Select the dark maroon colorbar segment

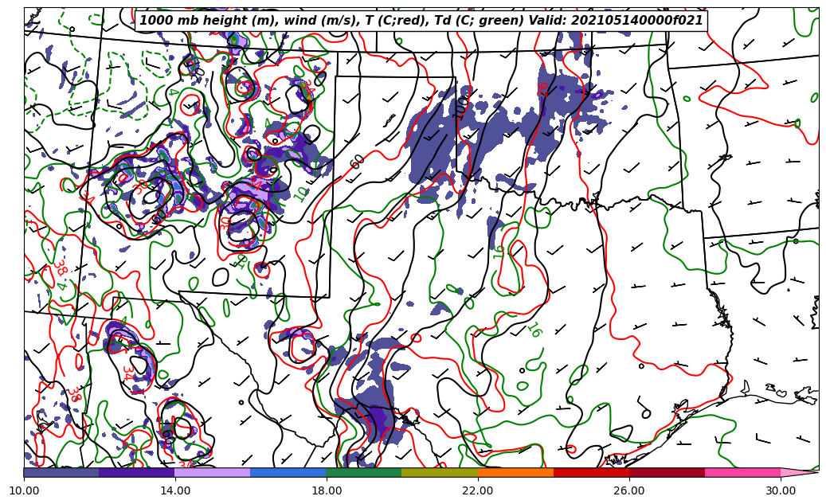pos(667,472)
